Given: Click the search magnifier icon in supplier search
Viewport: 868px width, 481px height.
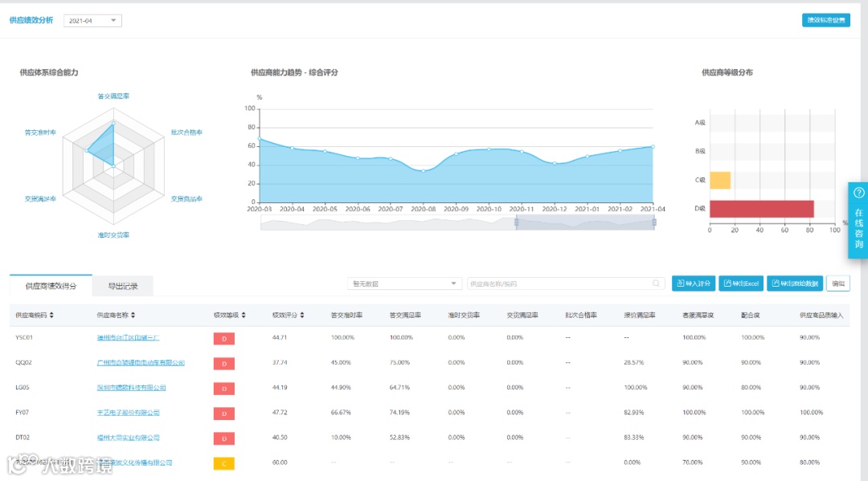Looking at the screenshot, I should click(x=656, y=283).
